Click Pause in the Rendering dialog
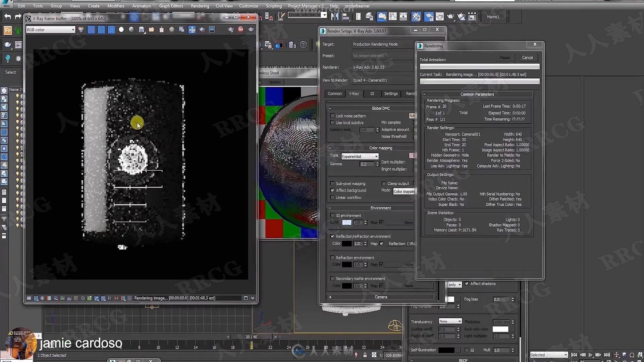This screenshot has height=362, width=644. coord(504,58)
